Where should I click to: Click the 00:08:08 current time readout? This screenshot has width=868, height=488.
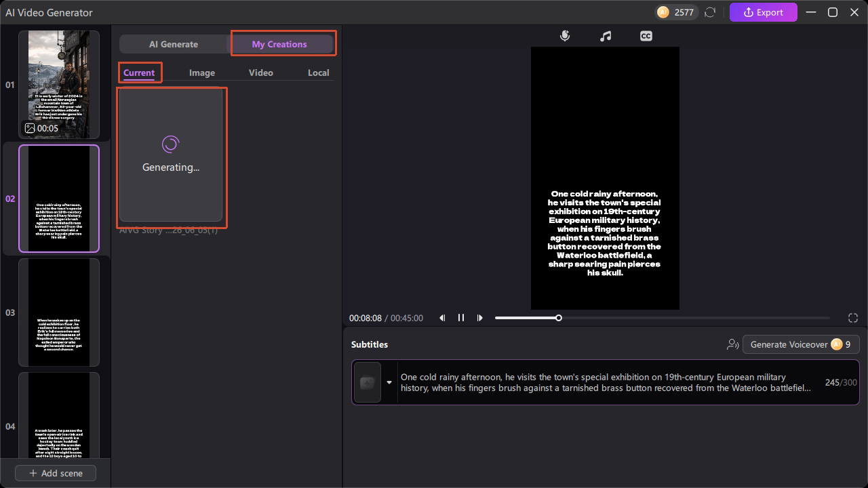click(366, 318)
